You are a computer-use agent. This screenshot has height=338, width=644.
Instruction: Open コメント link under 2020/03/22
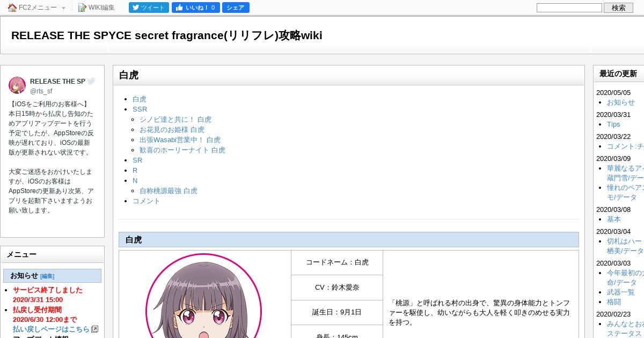pyautogui.click(x=625, y=146)
